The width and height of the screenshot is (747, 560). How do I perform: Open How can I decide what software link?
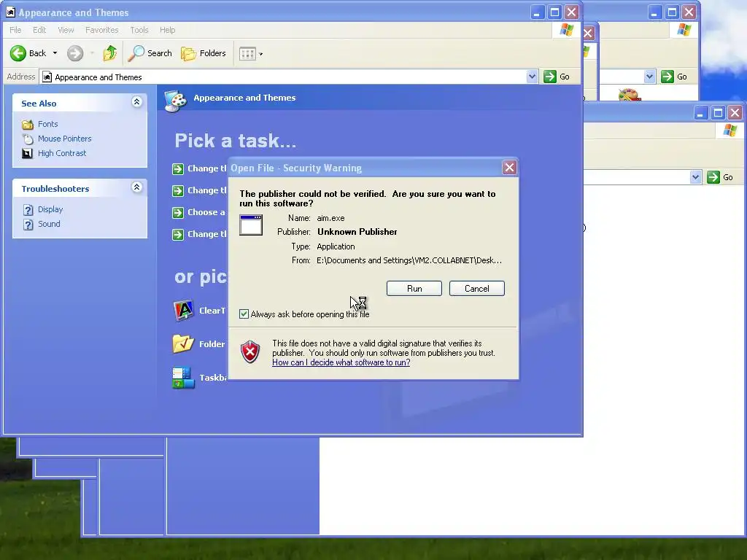tap(341, 362)
